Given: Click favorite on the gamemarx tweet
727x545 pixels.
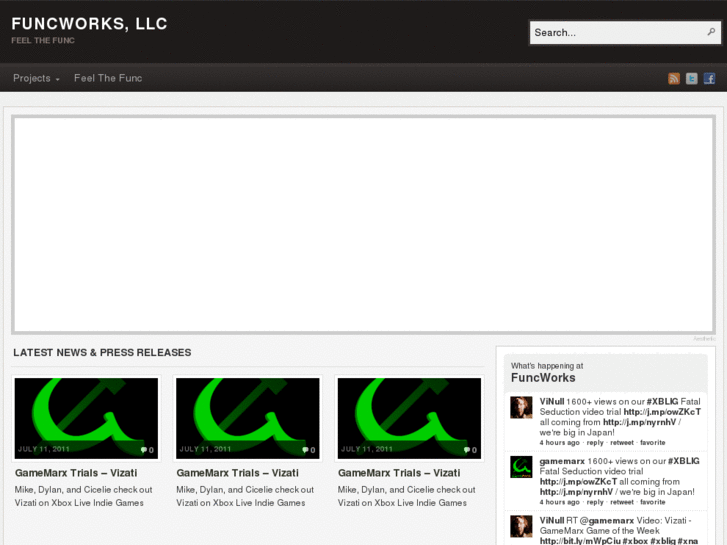Looking at the screenshot, I should 652,502.
